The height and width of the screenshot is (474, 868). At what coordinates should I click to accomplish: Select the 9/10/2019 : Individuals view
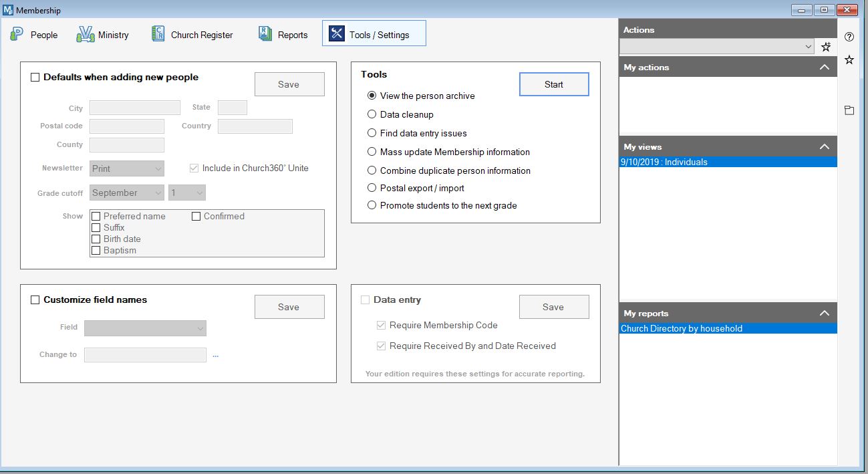click(664, 162)
